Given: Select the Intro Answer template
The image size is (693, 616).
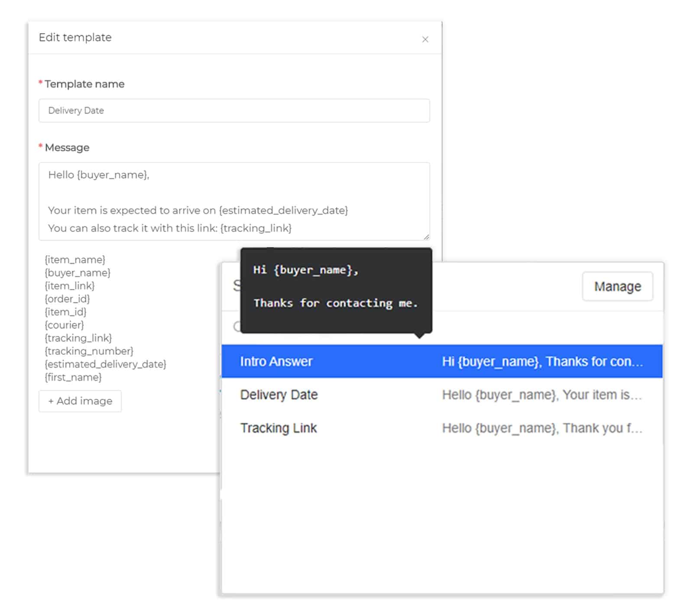Looking at the screenshot, I should [276, 361].
